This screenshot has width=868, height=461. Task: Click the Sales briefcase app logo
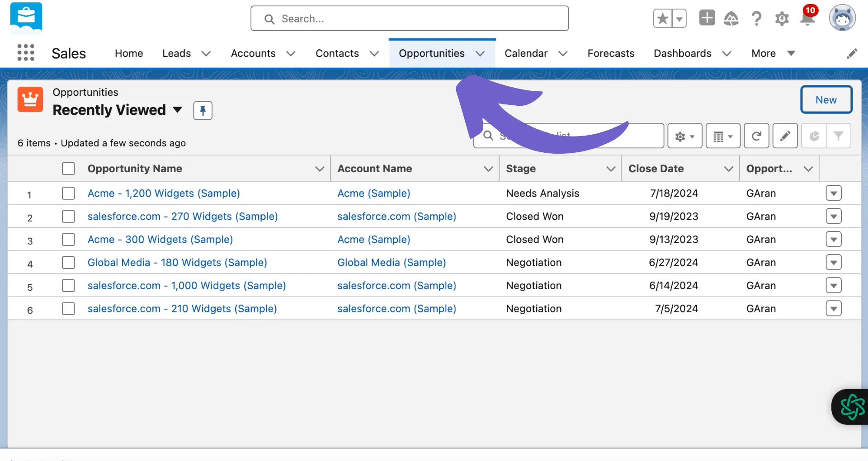click(26, 18)
